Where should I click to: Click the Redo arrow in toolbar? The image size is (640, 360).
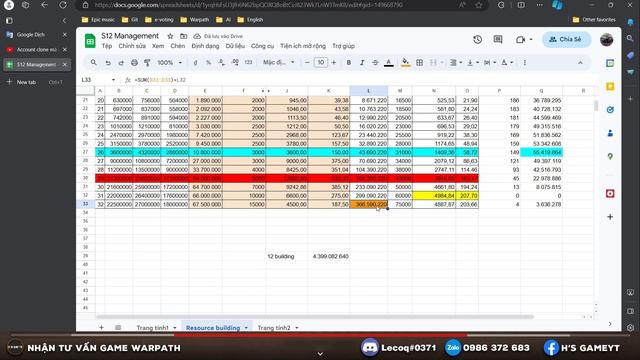tap(121, 63)
